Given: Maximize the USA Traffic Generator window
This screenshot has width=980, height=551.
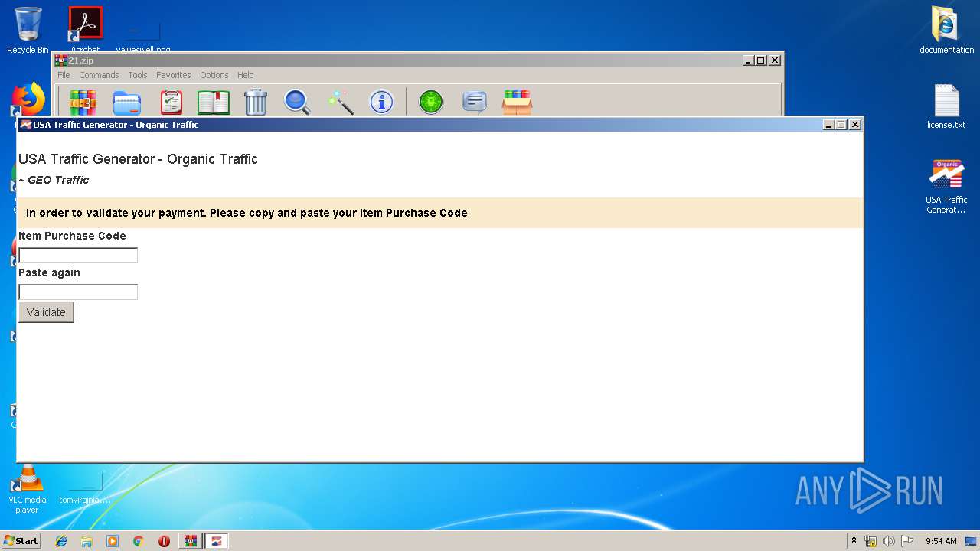Looking at the screenshot, I should pos(842,125).
